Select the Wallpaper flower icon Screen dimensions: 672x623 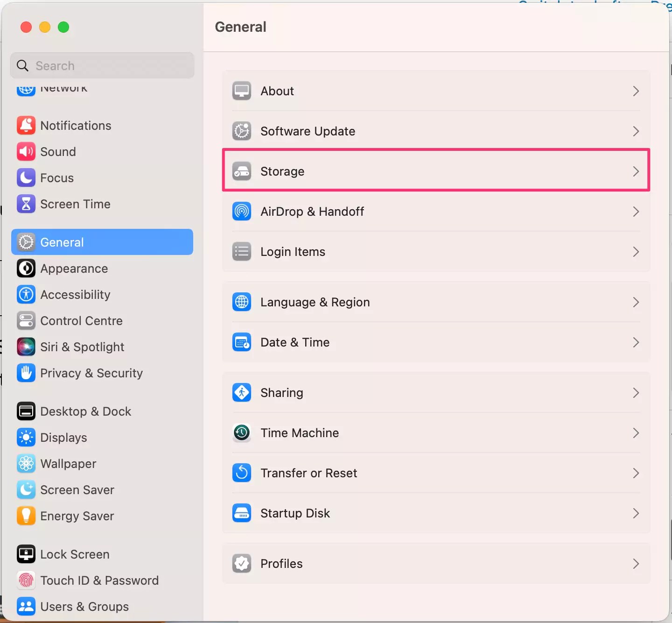click(x=26, y=463)
